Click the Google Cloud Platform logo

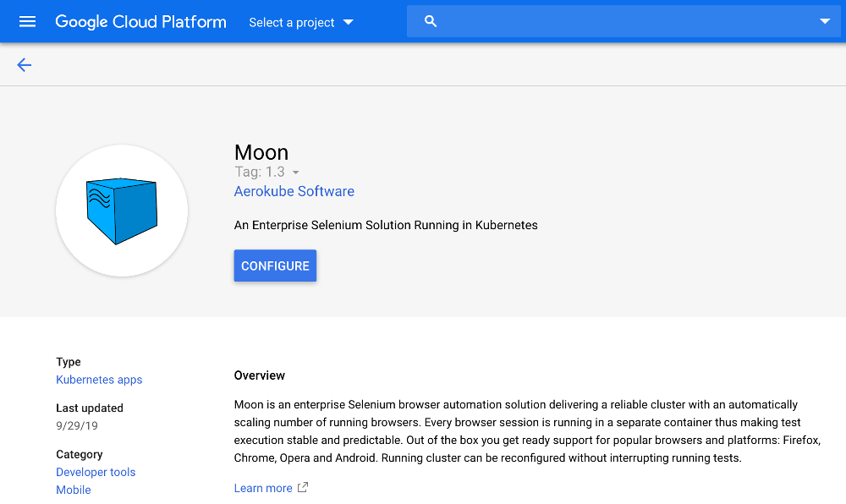pos(140,21)
